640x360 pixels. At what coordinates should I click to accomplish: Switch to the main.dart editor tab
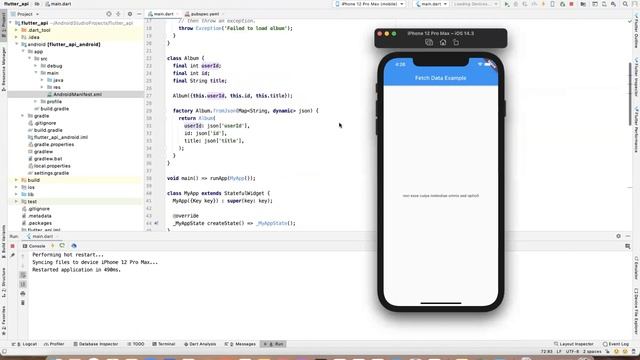pos(163,14)
